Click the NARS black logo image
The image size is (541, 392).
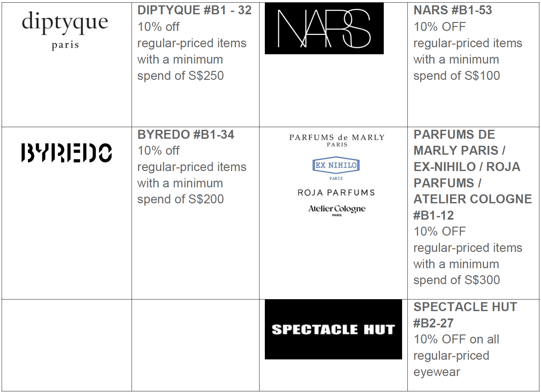coord(324,29)
